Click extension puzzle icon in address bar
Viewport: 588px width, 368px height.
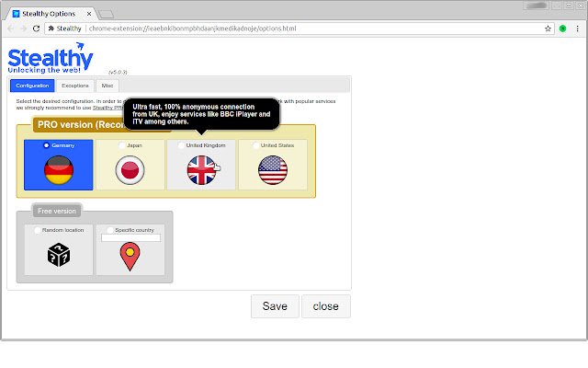pos(51,29)
